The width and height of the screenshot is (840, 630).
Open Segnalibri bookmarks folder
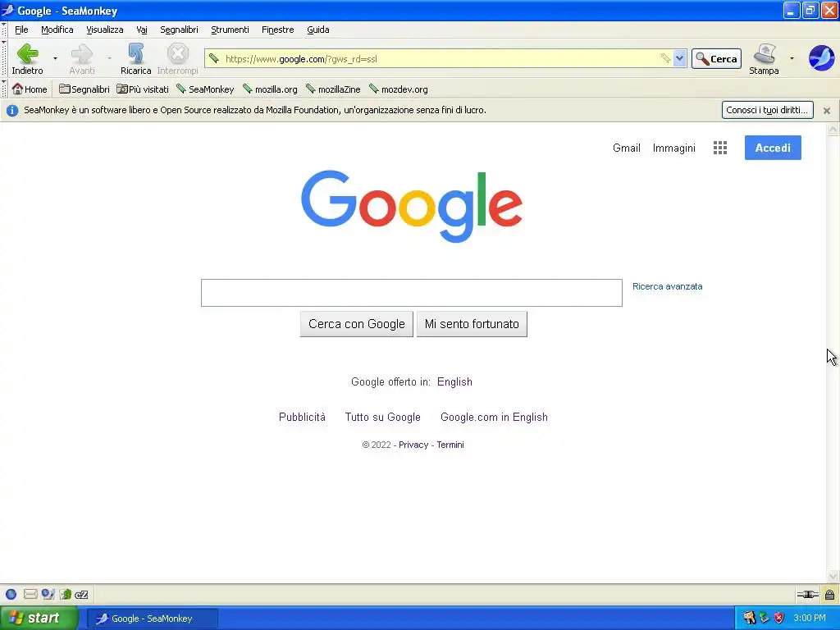click(84, 89)
